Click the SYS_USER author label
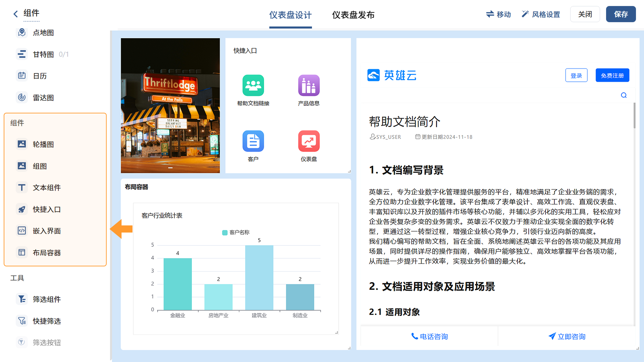Image resolution: width=644 pixels, height=362 pixels. click(x=385, y=137)
